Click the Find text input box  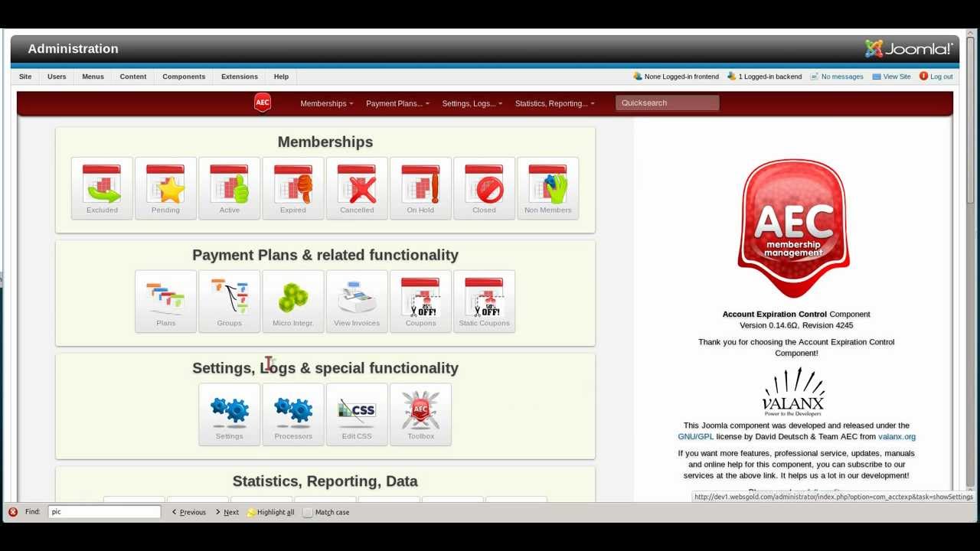[x=104, y=512]
